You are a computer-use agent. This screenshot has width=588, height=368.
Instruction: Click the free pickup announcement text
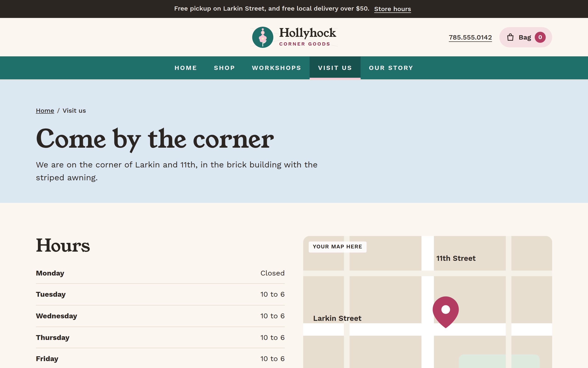pyautogui.click(x=272, y=9)
